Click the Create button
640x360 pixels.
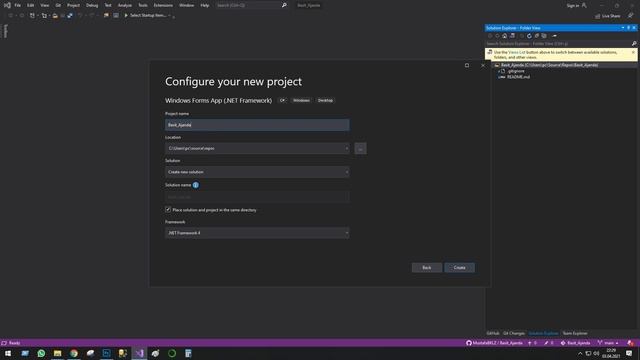459,267
